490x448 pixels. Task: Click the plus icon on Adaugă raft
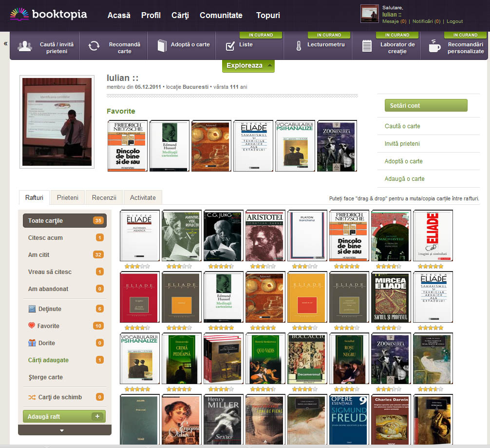[97, 416]
